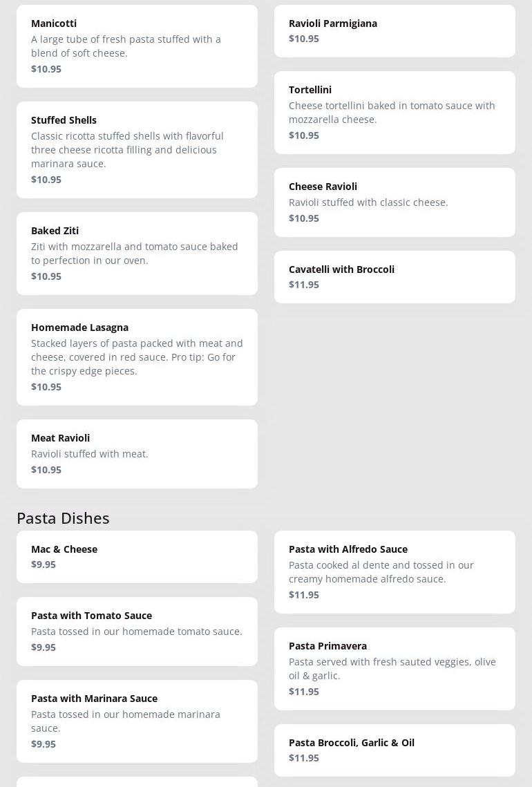The height and width of the screenshot is (787, 532).
Task: Pick Pasta with Alfredo Sauce
Action: pos(395,571)
